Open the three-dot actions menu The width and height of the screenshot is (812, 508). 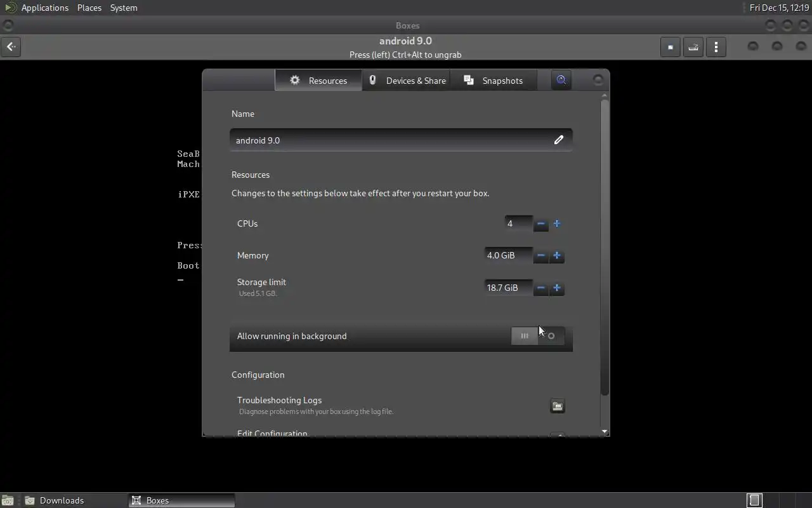(x=716, y=47)
